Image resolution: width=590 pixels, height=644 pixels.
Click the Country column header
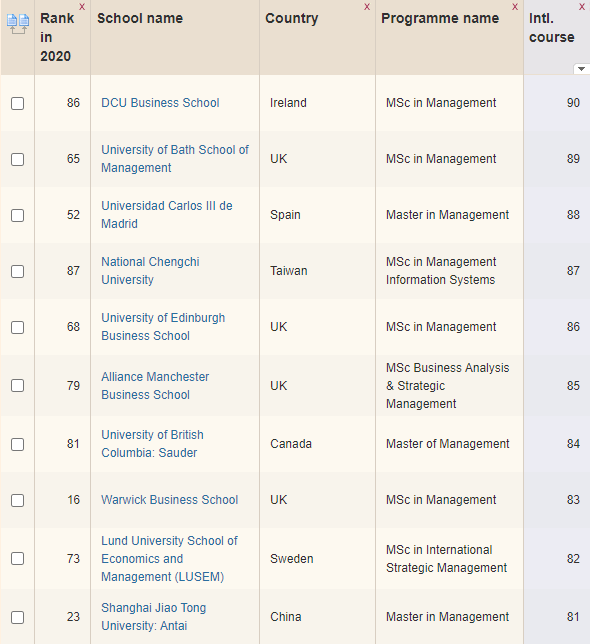tap(292, 18)
